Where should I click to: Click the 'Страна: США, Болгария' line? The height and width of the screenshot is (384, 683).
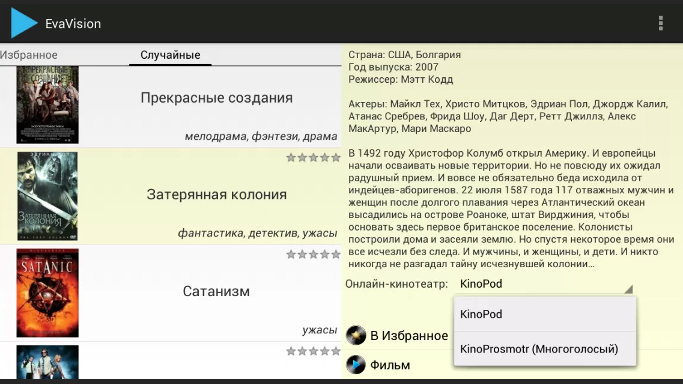coord(405,55)
